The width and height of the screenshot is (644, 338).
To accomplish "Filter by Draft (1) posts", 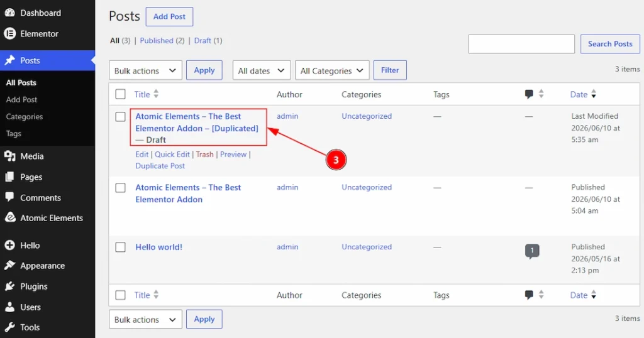I will [208, 41].
